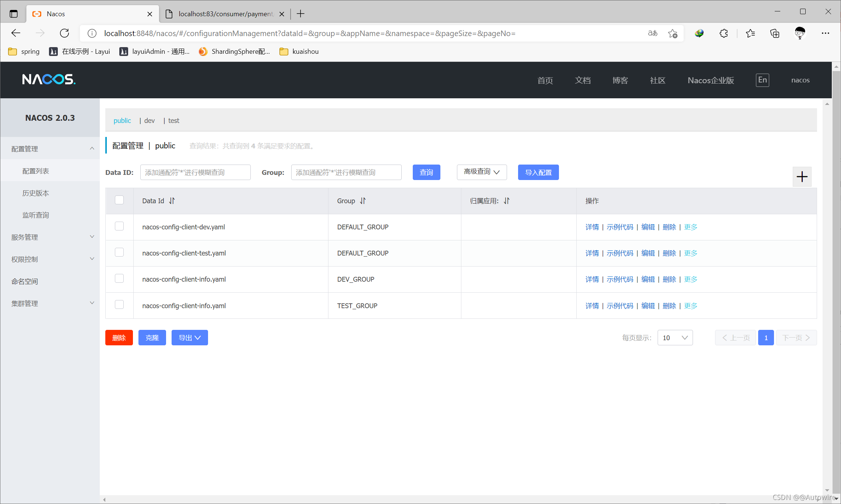Open 更多 menu for nacos-config-client-dev.yaml
841x504 pixels.
tap(691, 227)
